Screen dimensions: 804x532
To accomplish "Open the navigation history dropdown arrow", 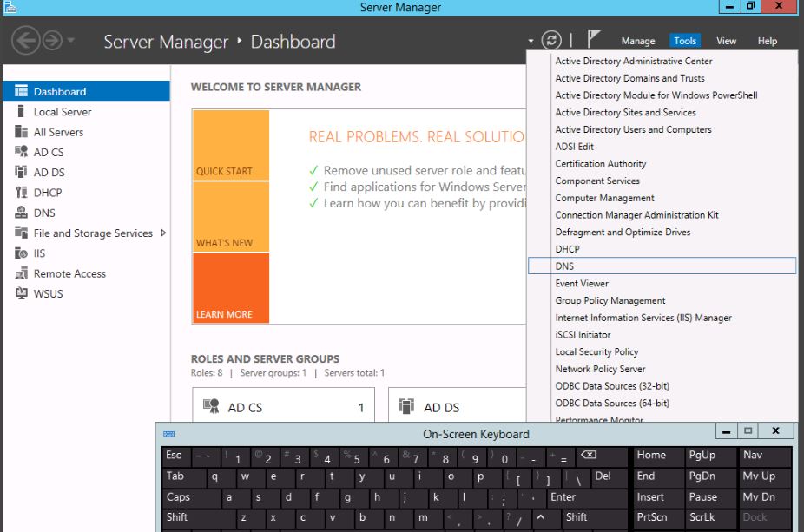I will (71, 41).
